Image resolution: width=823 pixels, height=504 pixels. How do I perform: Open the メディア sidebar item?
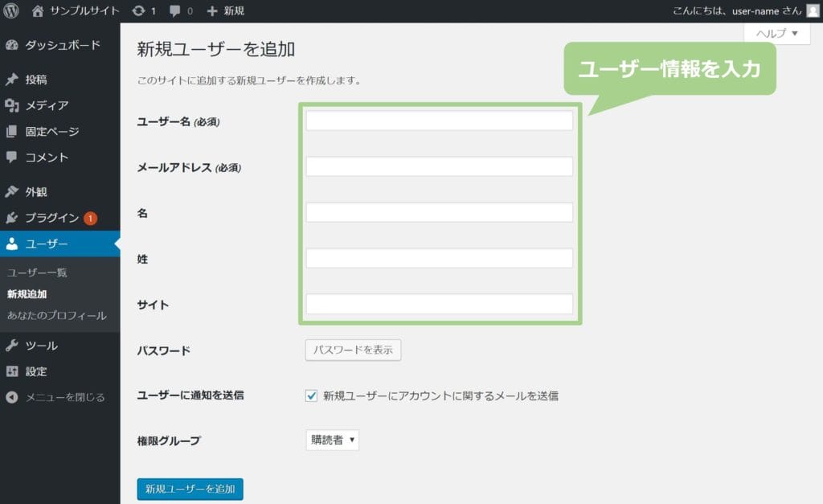click(46, 105)
